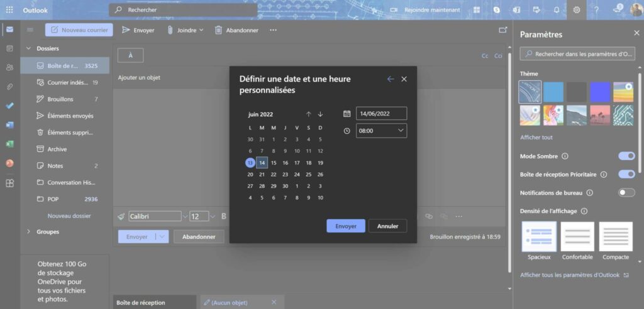Screen dimensions: 644x309
Task: Close the custom date dialog
Action: click(x=404, y=79)
